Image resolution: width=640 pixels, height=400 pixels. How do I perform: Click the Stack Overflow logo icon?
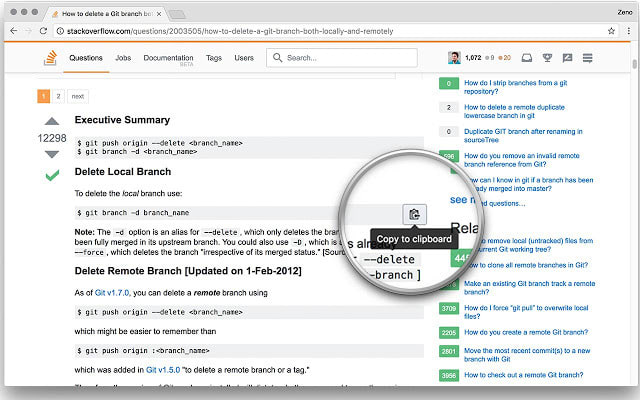click(x=50, y=58)
